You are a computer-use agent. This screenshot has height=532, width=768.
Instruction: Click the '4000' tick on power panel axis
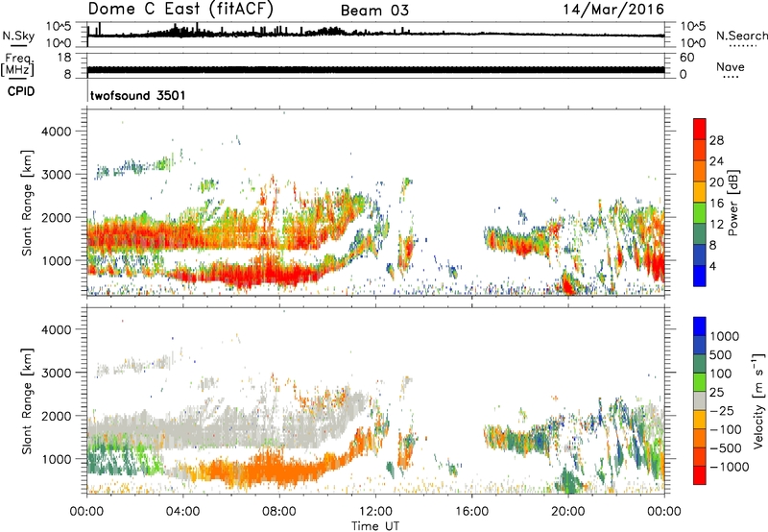pos(56,132)
